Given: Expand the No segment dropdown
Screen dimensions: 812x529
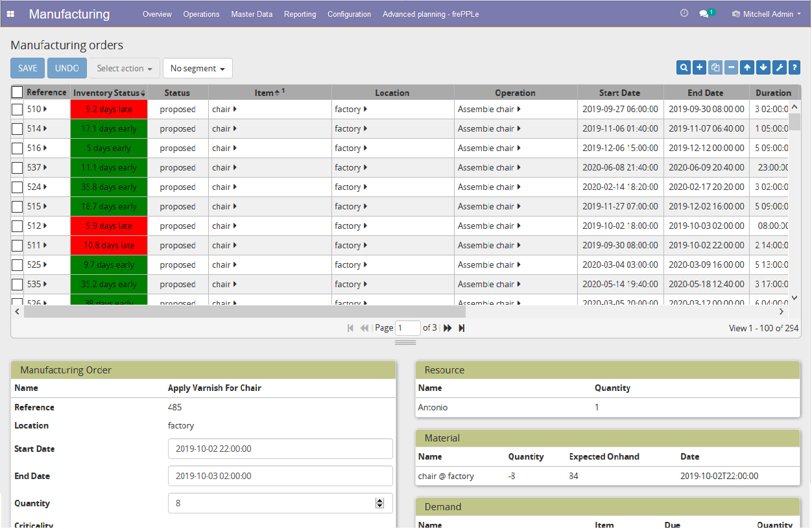Looking at the screenshot, I should (x=197, y=68).
